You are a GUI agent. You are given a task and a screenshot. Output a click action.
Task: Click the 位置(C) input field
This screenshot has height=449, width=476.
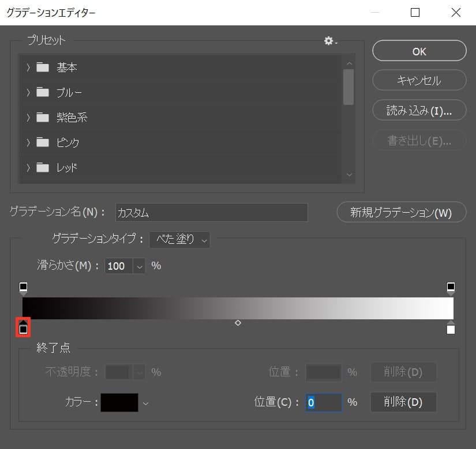click(x=324, y=403)
